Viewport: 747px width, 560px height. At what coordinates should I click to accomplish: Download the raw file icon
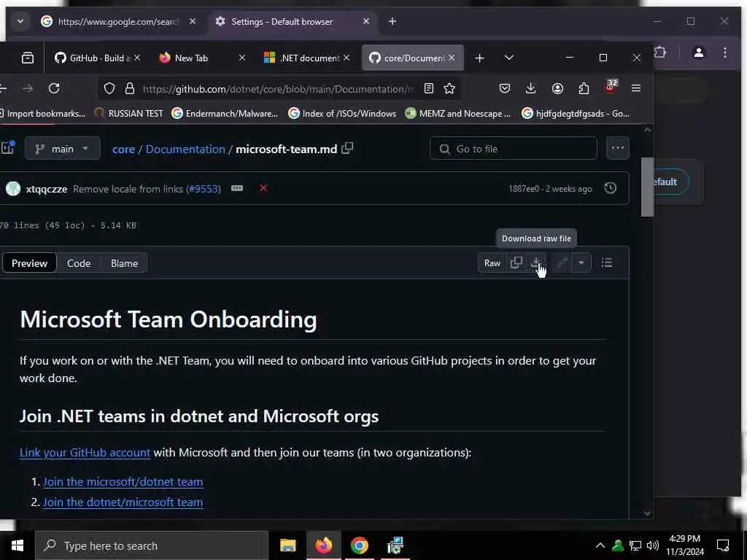click(x=536, y=262)
